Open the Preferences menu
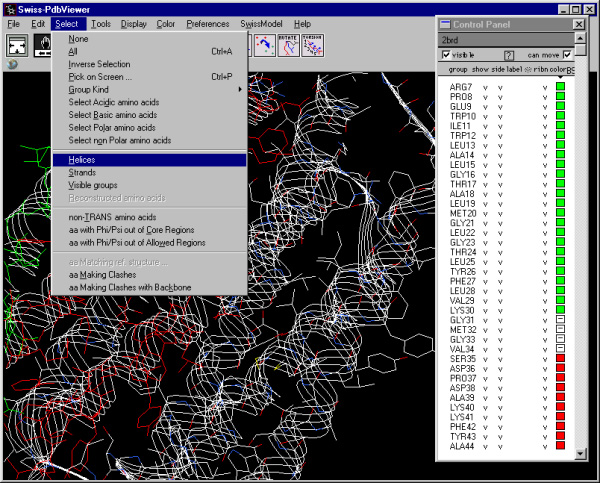600x483 pixels. point(207,23)
